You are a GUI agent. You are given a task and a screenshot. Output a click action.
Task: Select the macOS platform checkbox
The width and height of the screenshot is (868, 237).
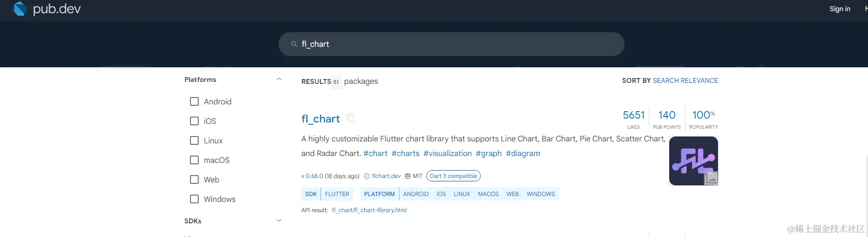pos(194,160)
